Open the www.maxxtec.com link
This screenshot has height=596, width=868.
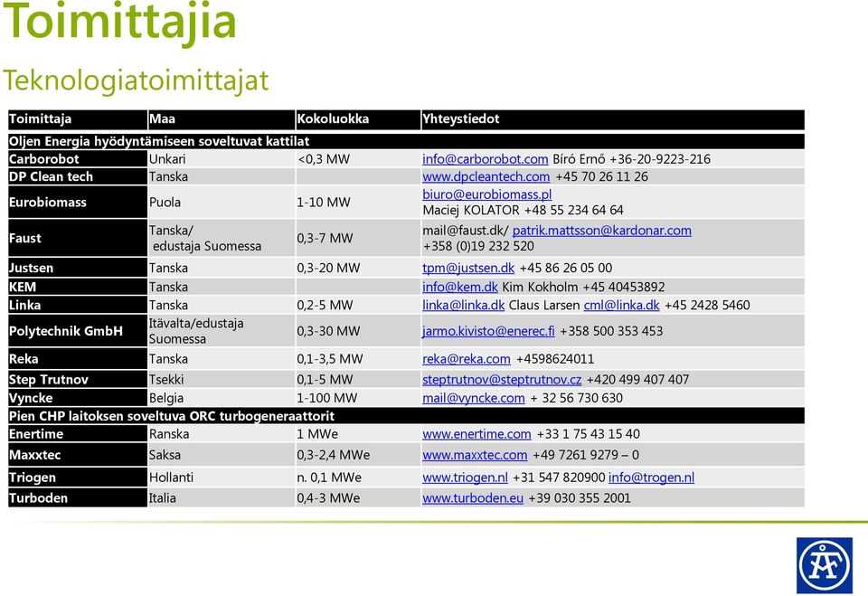coord(475,455)
